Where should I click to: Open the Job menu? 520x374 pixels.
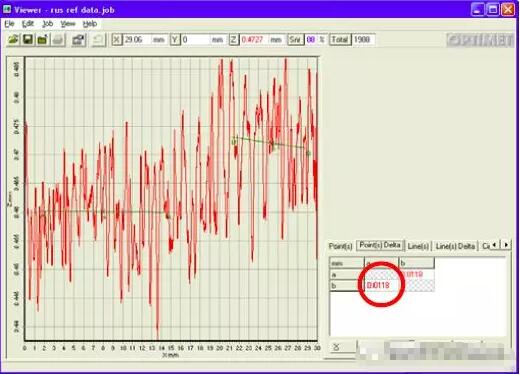tap(48, 24)
